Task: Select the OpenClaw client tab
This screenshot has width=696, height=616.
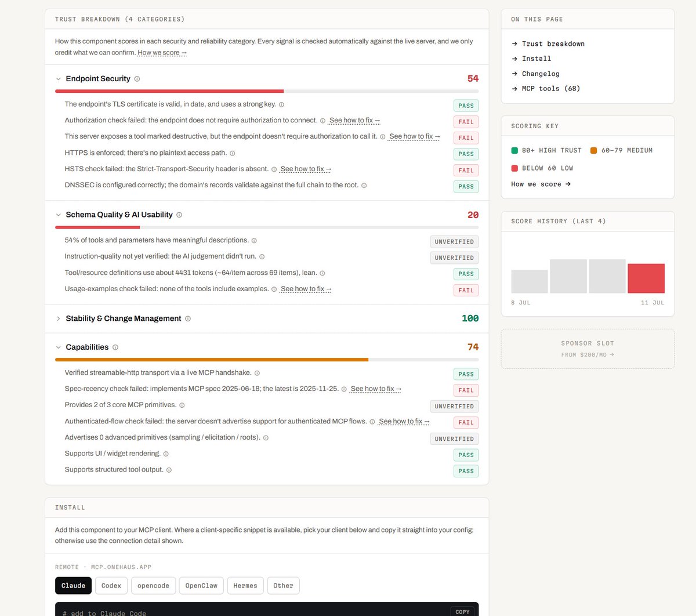Action: point(201,586)
